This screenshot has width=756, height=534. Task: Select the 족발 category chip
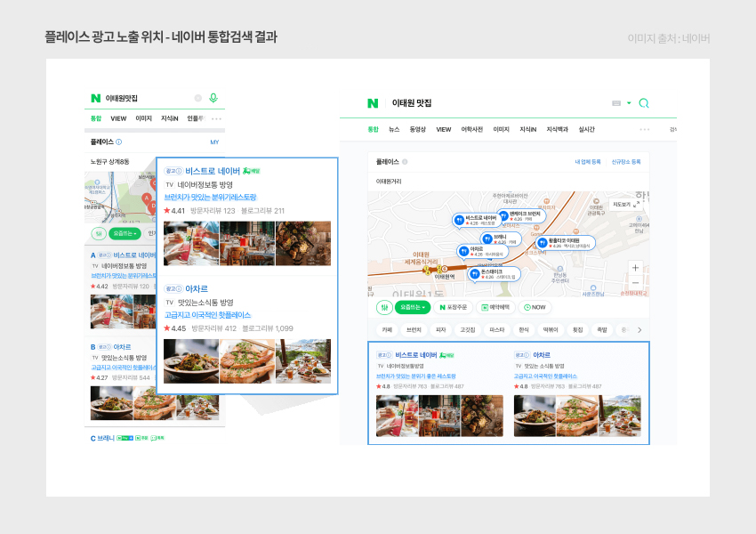click(x=602, y=330)
